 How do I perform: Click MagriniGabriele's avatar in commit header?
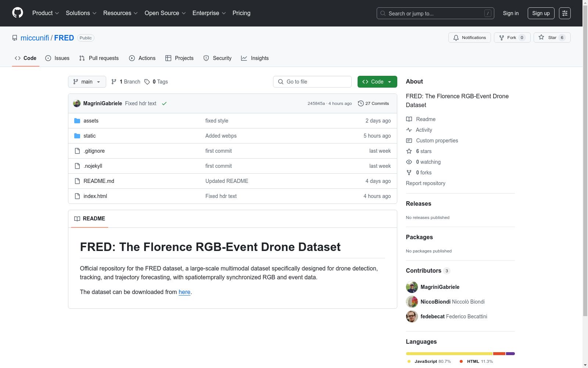point(77,103)
